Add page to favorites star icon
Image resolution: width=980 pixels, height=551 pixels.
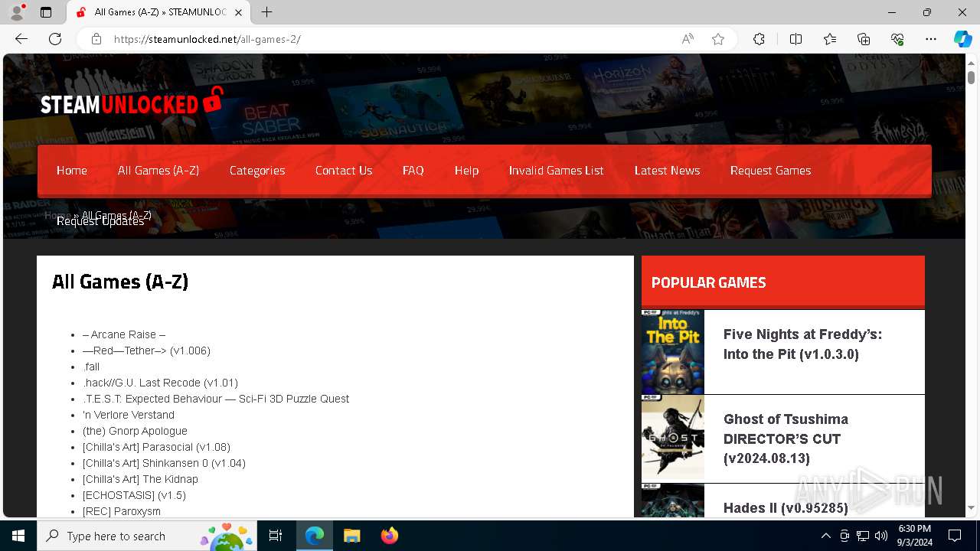(x=718, y=39)
